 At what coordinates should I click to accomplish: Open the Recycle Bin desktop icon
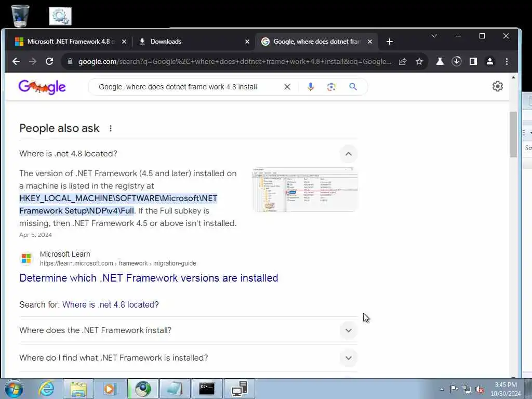point(20,16)
